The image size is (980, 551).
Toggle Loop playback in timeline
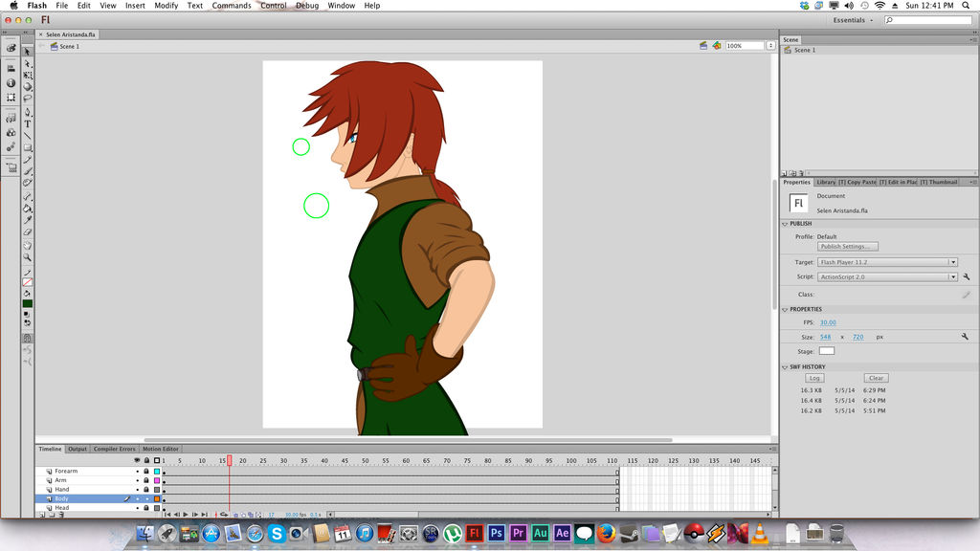click(224, 515)
